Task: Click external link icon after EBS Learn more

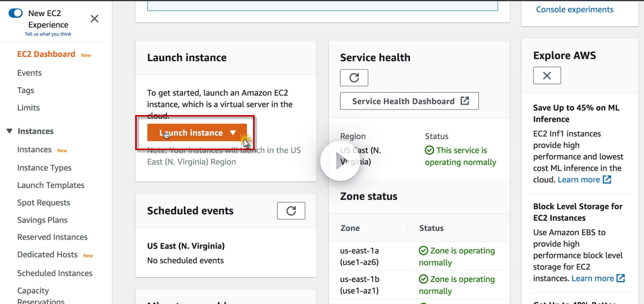Action: tap(621, 278)
